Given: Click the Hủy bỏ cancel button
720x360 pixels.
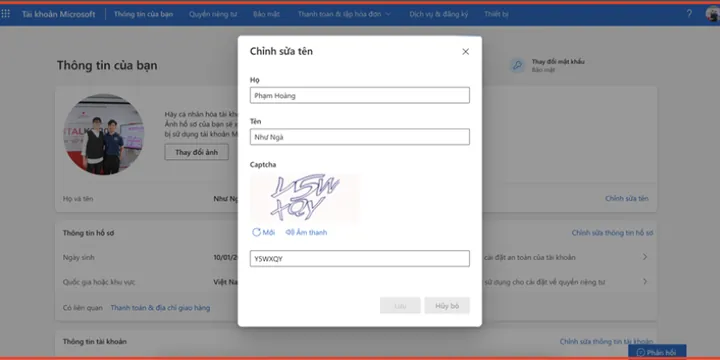Looking at the screenshot, I should (x=447, y=306).
